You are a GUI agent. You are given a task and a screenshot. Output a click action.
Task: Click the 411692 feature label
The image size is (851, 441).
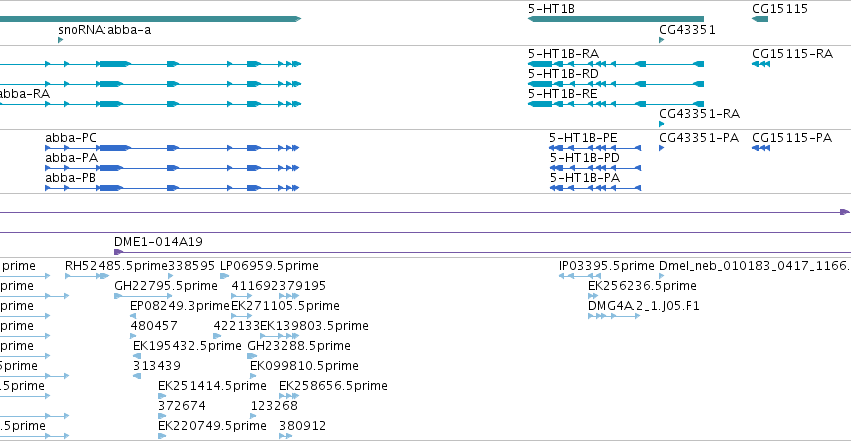tap(255, 286)
